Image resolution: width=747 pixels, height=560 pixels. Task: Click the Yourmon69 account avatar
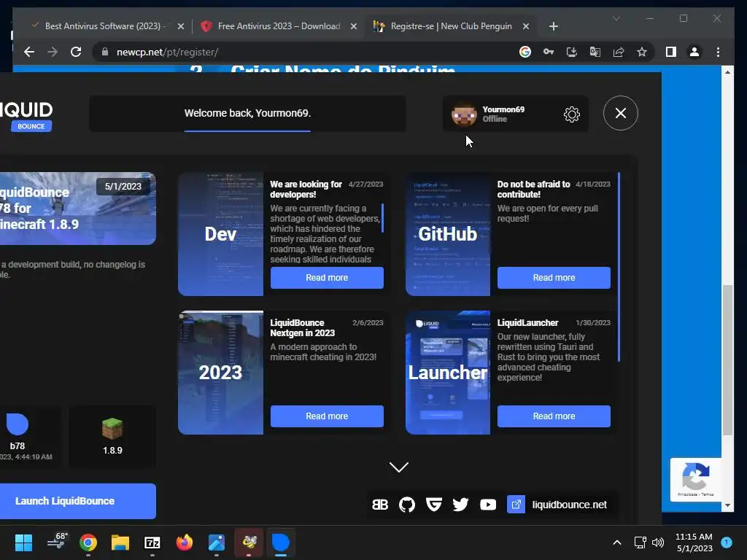(464, 114)
